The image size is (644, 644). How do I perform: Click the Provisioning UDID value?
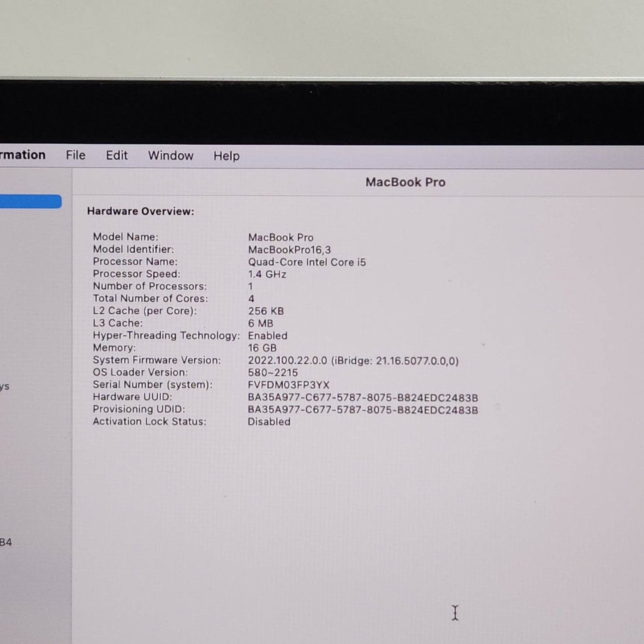[x=362, y=410]
